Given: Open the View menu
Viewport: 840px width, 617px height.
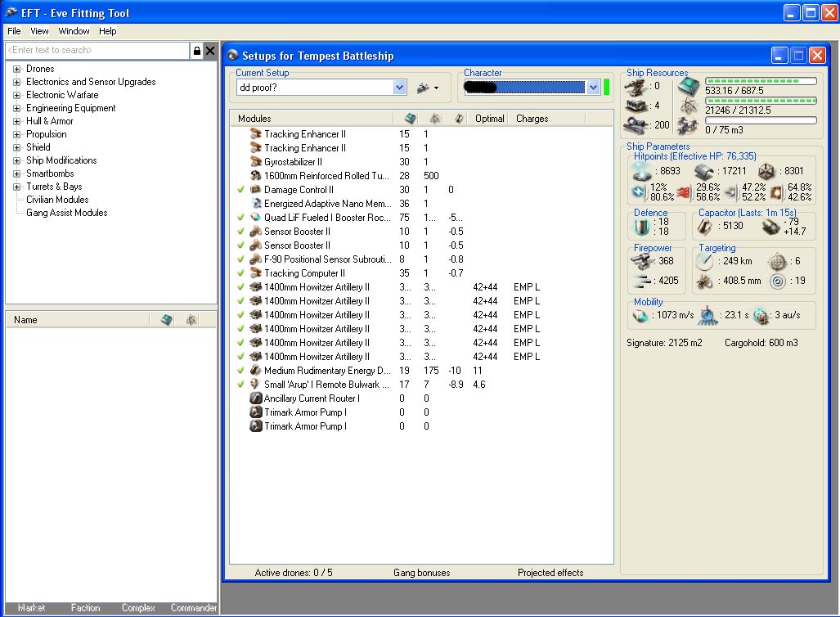Looking at the screenshot, I should (x=39, y=31).
